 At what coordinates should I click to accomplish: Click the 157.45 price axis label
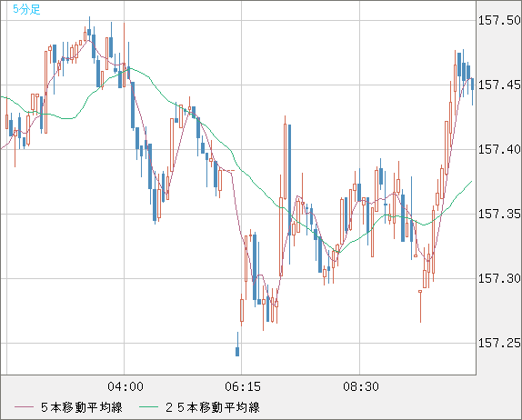click(x=499, y=85)
